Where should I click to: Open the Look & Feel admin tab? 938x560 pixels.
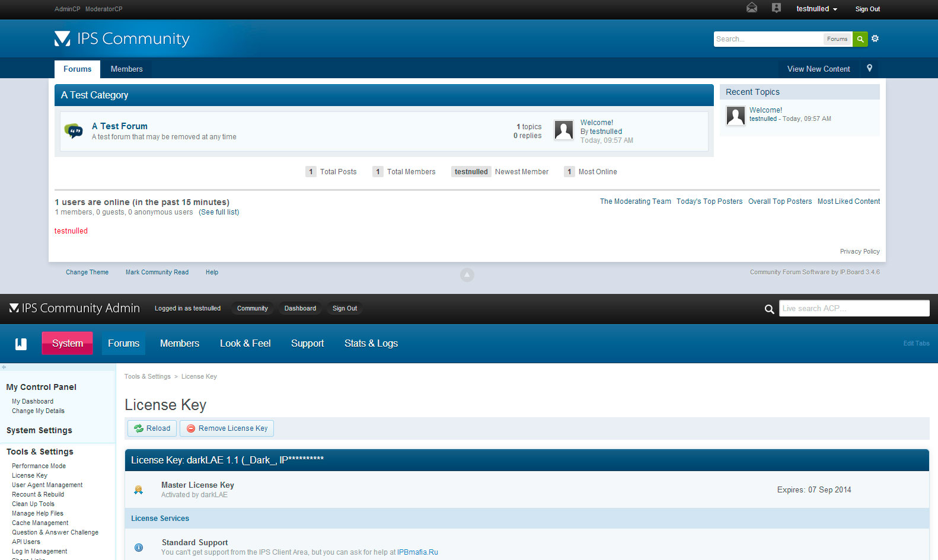(x=245, y=344)
